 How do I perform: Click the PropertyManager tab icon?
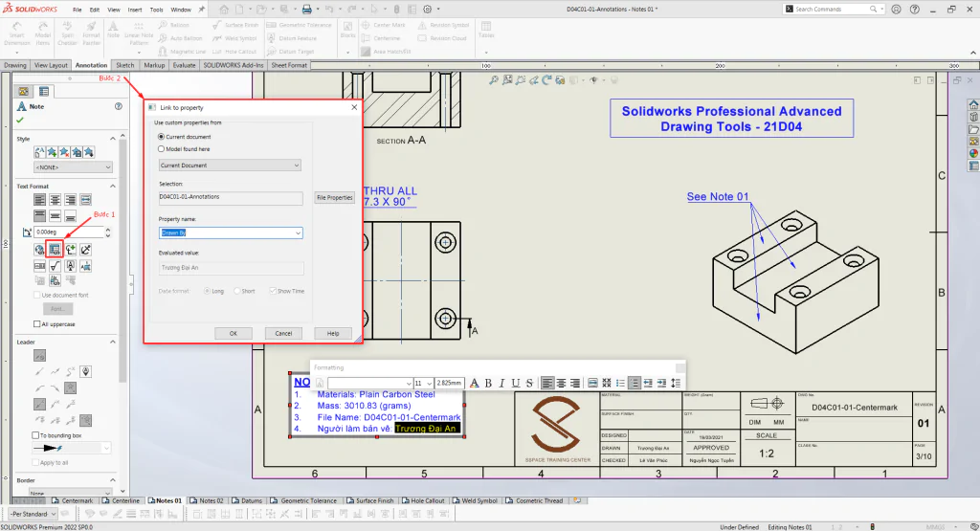[44, 91]
